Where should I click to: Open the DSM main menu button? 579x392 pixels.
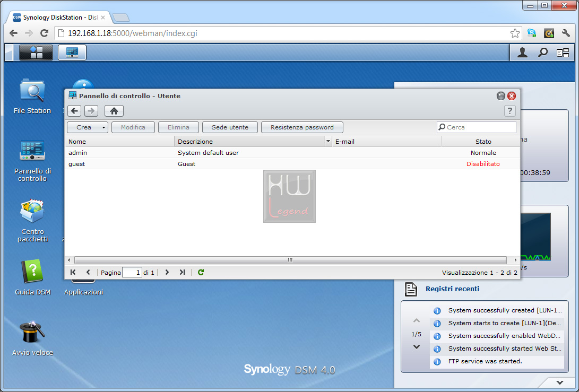[x=36, y=53]
